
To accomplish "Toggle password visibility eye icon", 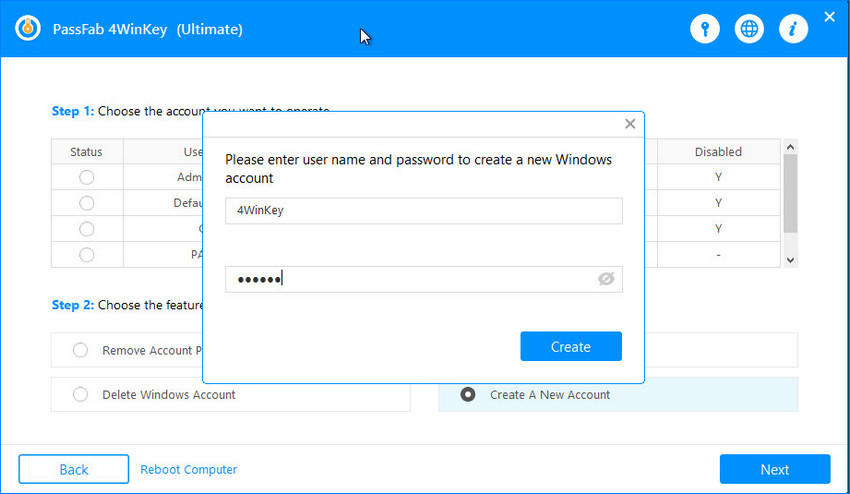I will [x=606, y=279].
